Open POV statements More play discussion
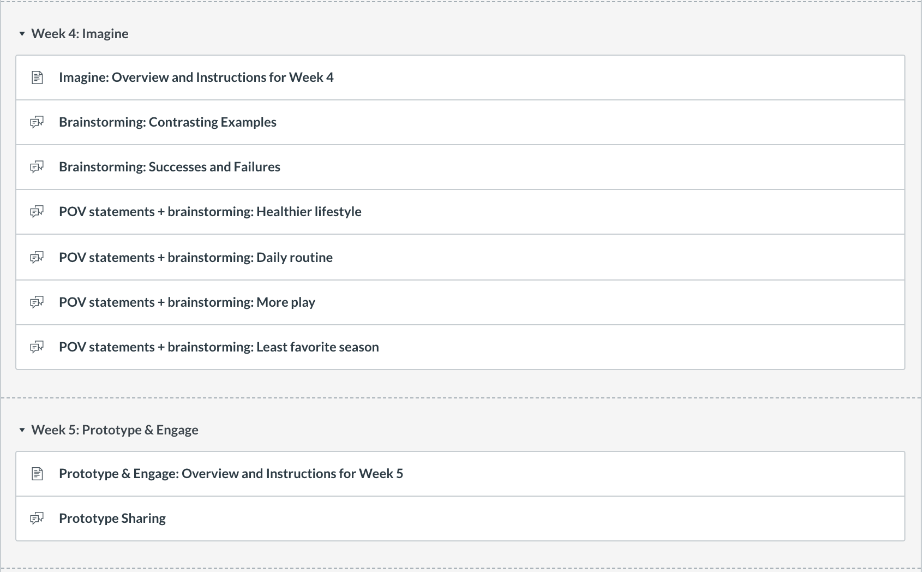Viewport: 924px width, 572px height. 187,302
